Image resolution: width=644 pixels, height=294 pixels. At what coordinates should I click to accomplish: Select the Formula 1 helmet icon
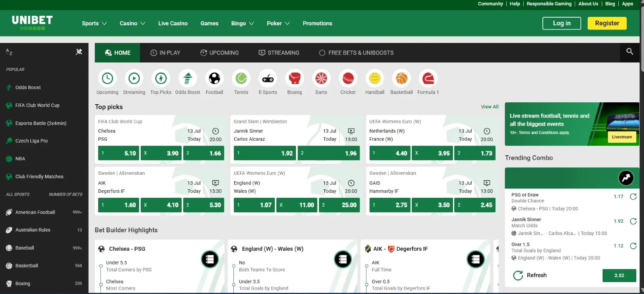point(428,78)
